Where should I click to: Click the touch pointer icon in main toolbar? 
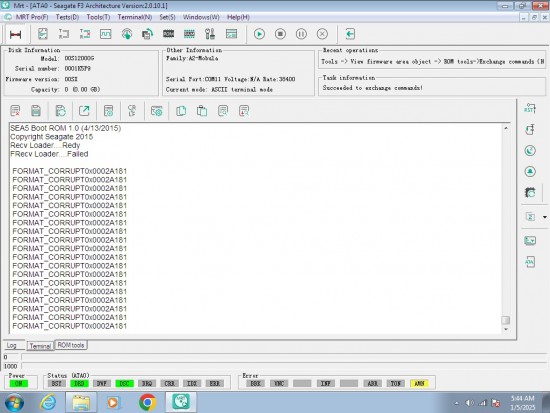pos(127,34)
